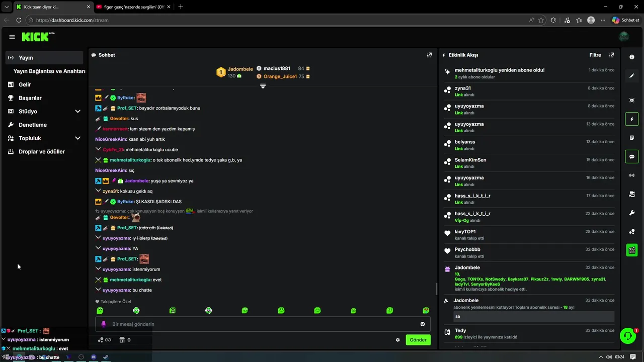644x362 pixels.
Task: Toggle the green clapperboard clips panel
Action: pos(632,250)
